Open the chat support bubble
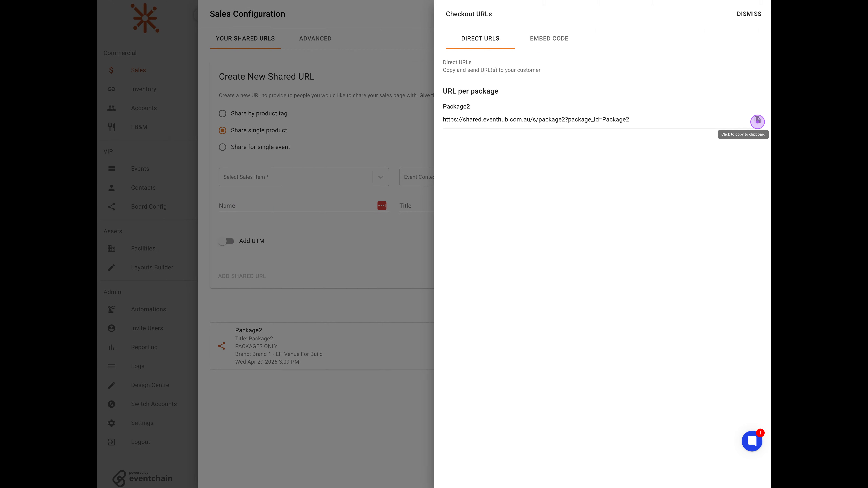The height and width of the screenshot is (488, 868). click(752, 441)
